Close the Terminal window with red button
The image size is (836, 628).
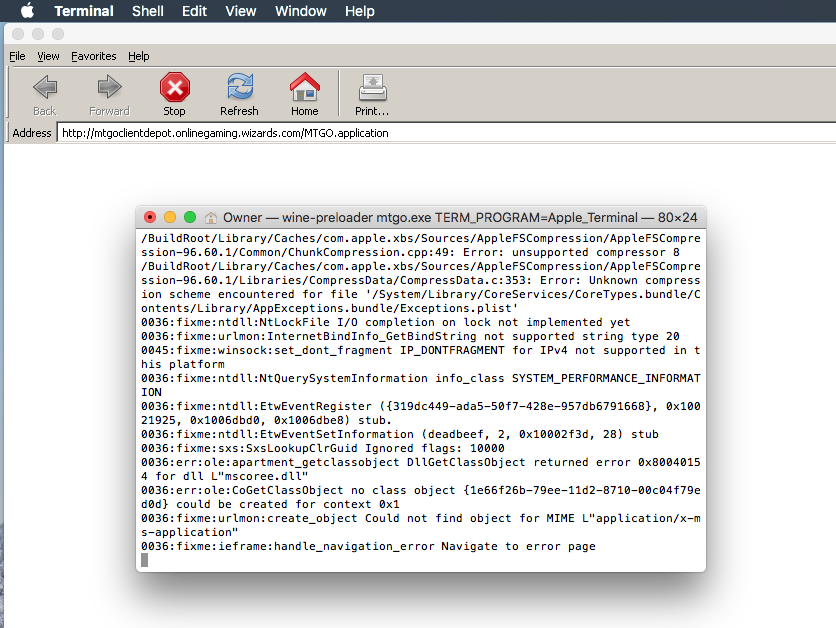click(x=150, y=217)
